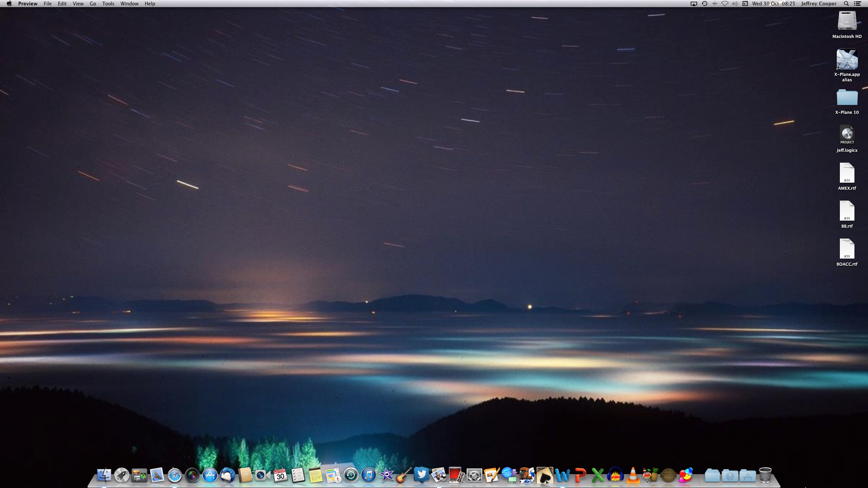
Task: Open the AirPlay display menu
Action: pyautogui.click(x=694, y=4)
